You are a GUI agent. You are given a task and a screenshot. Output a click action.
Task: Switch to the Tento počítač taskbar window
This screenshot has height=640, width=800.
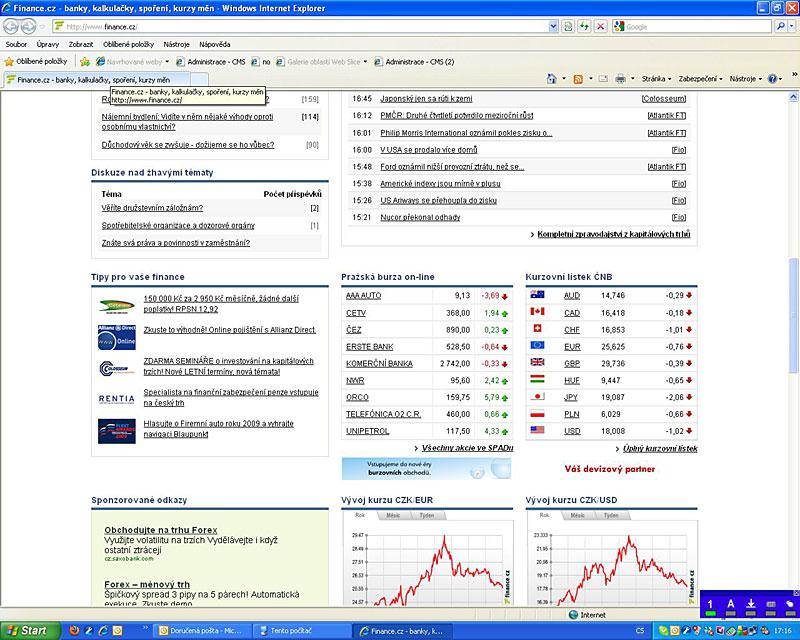point(301,631)
